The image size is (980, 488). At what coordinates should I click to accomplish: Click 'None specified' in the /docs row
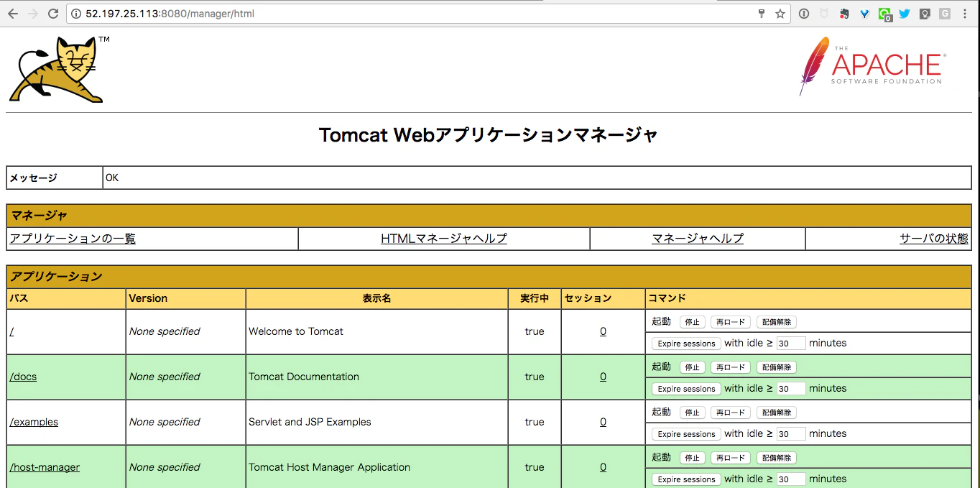click(165, 377)
